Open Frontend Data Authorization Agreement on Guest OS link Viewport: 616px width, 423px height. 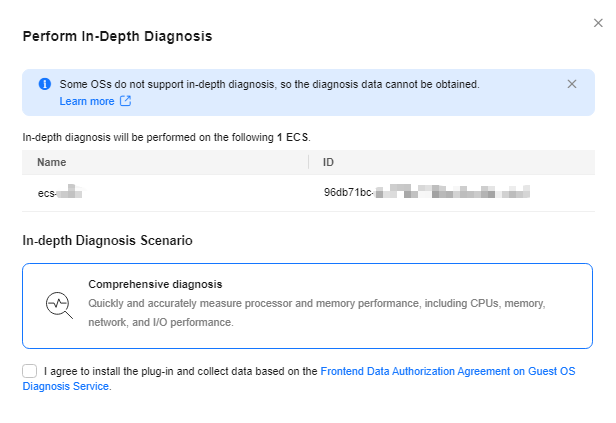(448, 371)
